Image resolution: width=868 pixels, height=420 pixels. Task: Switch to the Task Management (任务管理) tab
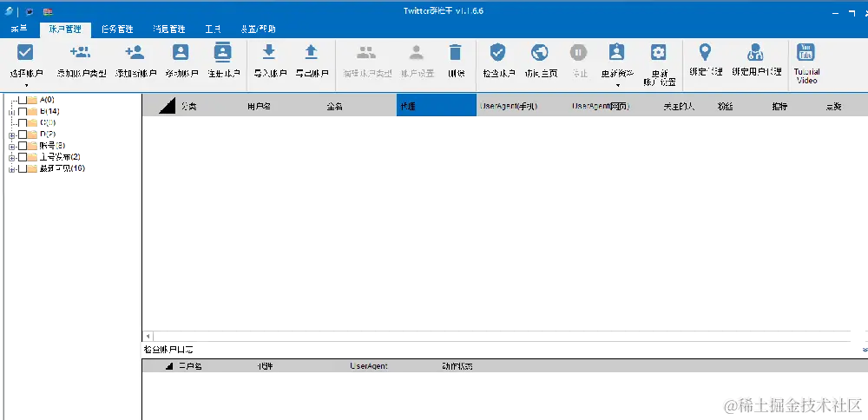[x=117, y=30]
